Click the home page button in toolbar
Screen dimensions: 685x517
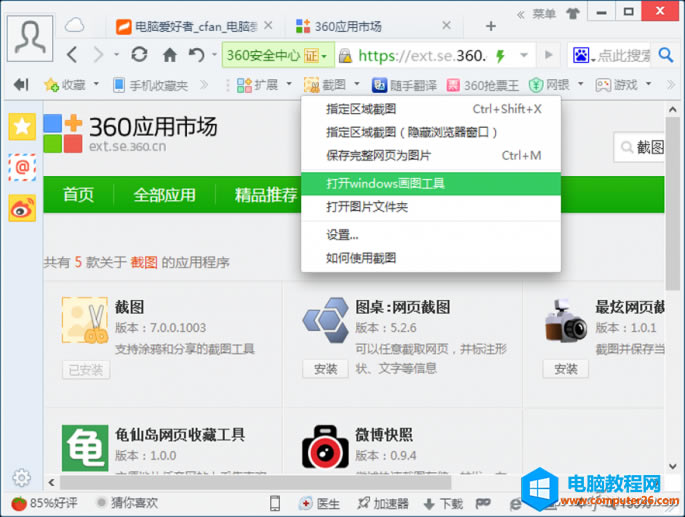(x=169, y=55)
